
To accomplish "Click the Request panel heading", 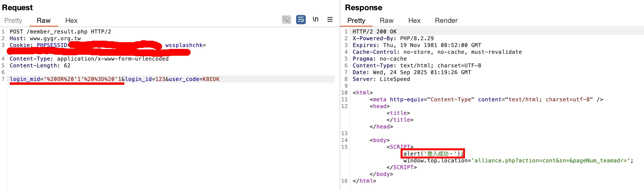I will [x=17, y=8].
